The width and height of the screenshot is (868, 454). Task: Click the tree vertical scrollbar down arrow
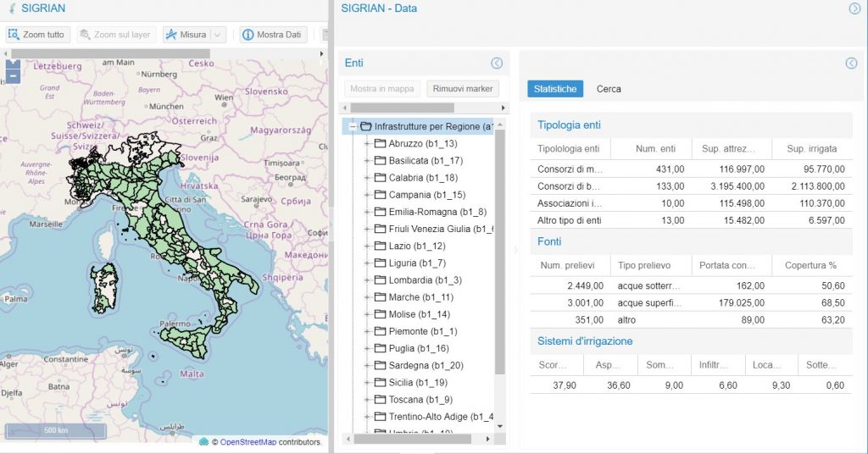pos(500,425)
